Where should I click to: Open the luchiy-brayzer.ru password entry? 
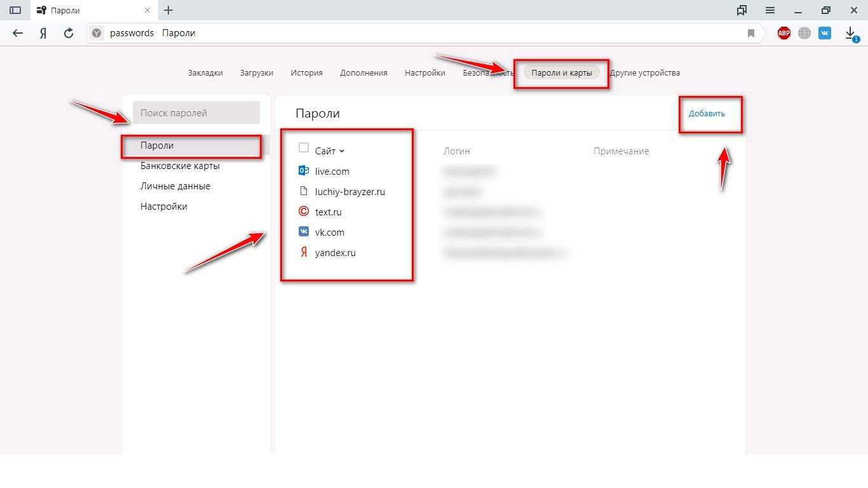pyautogui.click(x=350, y=192)
